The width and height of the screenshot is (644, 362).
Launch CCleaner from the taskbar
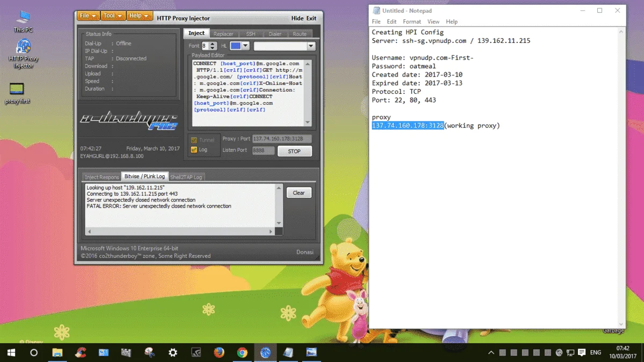(x=80, y=352)
